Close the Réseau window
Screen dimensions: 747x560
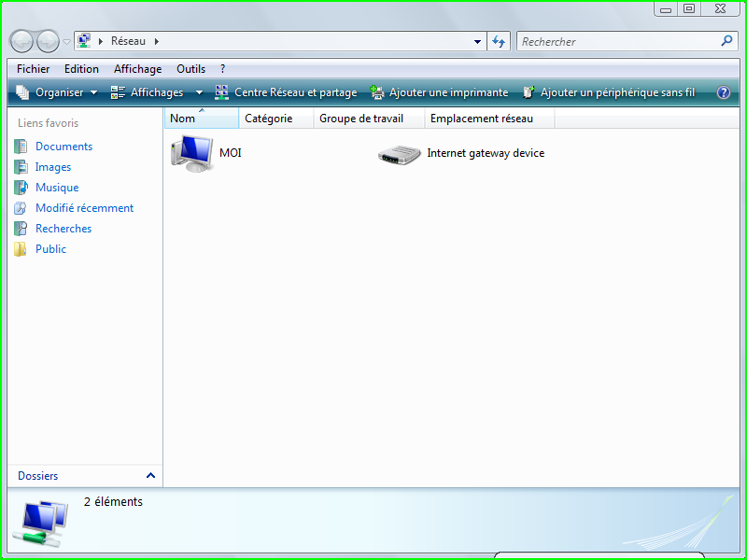pyautogui.click(x=721, y=9)
